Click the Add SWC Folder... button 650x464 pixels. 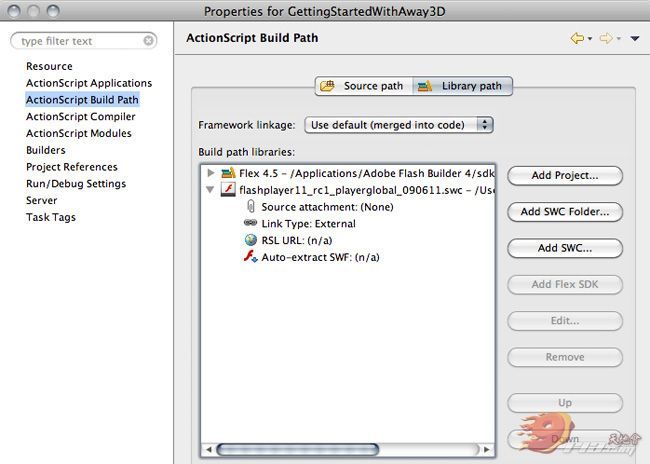pyautogui.click(x=565, y=212)
